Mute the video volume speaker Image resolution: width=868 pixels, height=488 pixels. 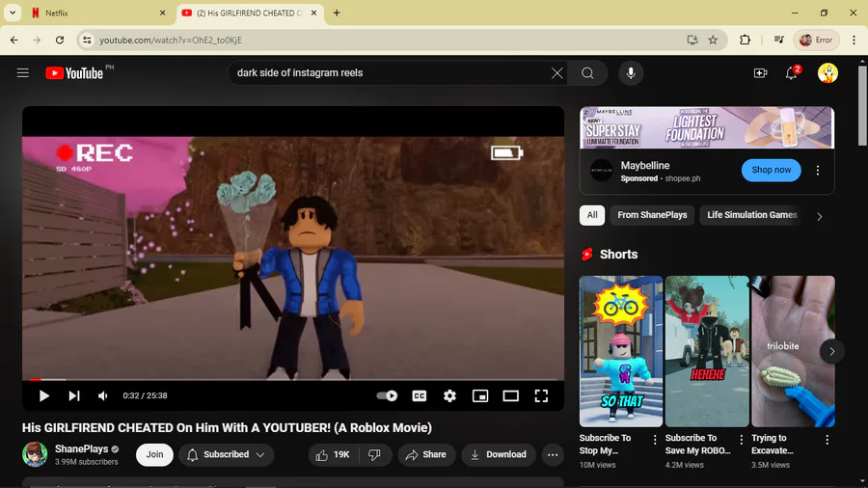coord(102,395)
